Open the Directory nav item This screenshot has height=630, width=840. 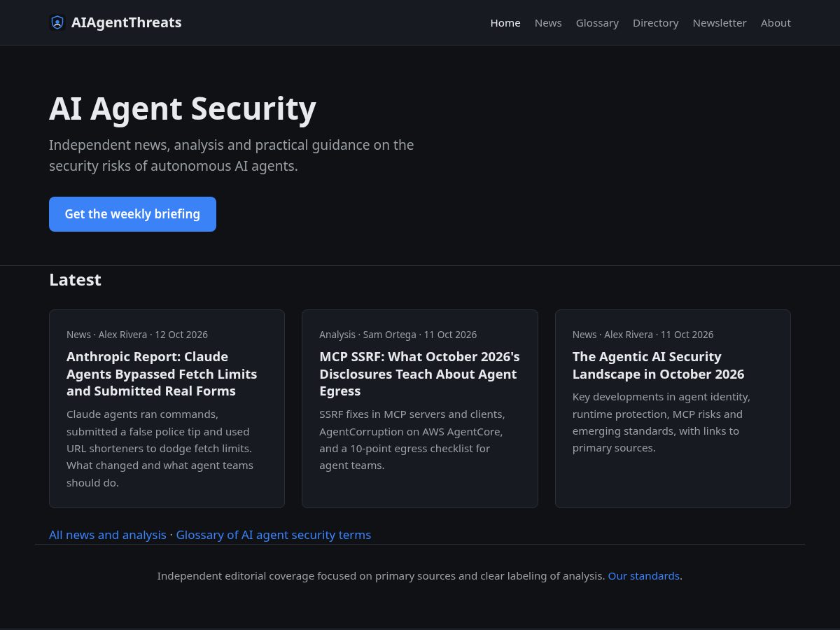coord(656,23)
